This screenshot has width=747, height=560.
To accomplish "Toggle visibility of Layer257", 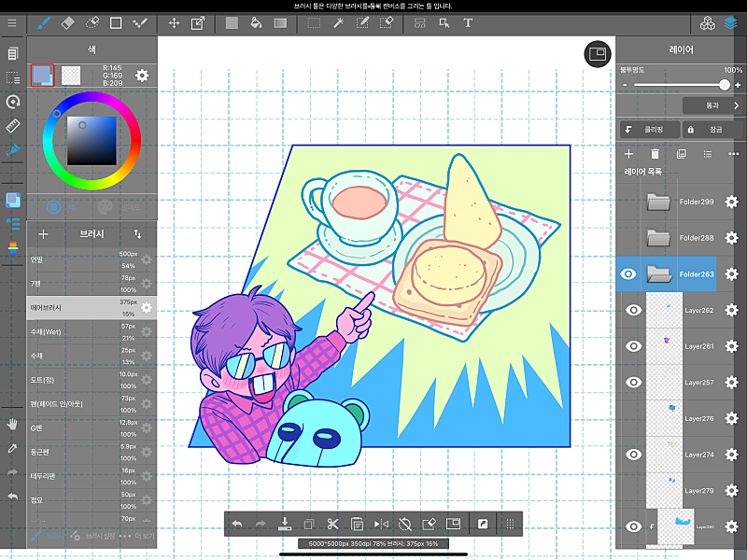I will point(634,382).
